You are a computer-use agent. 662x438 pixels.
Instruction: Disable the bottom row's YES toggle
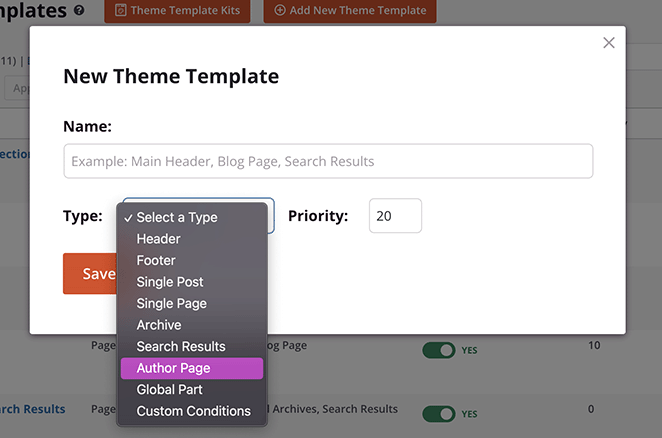438,413
